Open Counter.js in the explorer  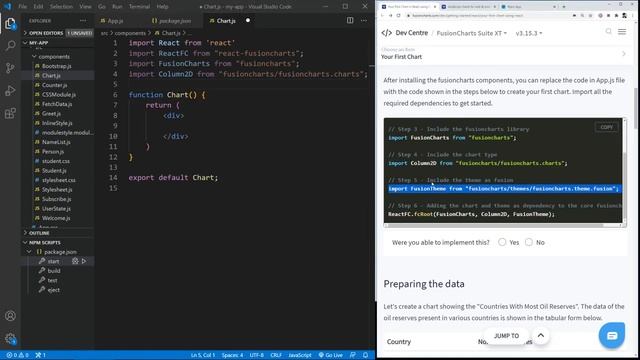pyautogui.click(x=54, y=85)
